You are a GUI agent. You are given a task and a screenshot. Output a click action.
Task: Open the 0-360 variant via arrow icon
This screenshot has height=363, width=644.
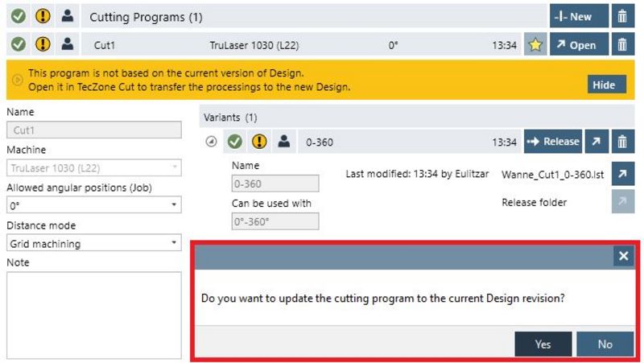click(597, 142)
